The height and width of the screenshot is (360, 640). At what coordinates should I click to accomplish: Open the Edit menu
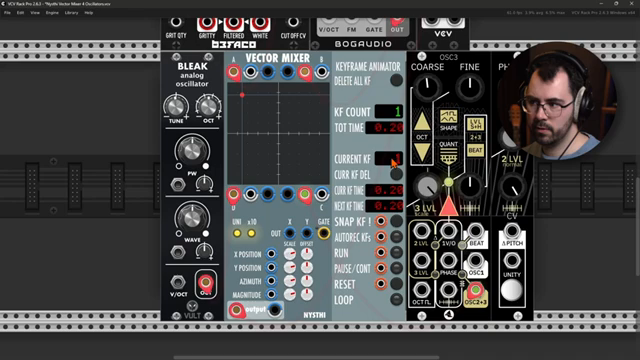coord(20,13)
